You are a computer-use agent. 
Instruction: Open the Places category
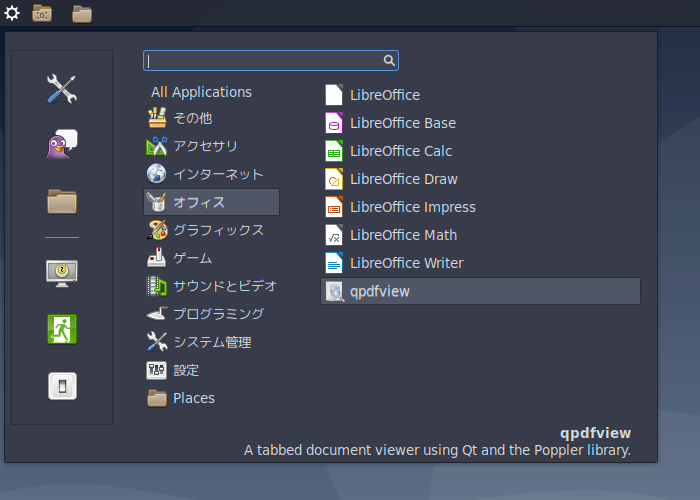[211, 398]
